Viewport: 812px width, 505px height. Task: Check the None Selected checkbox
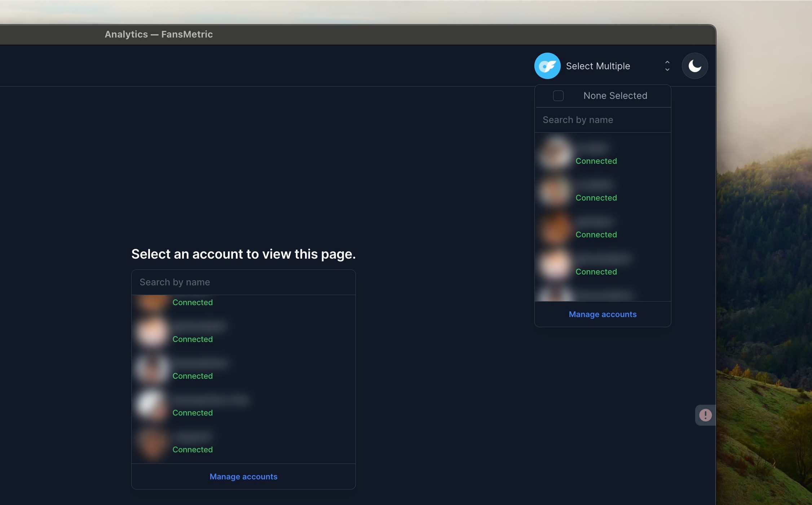click(558, 96)
